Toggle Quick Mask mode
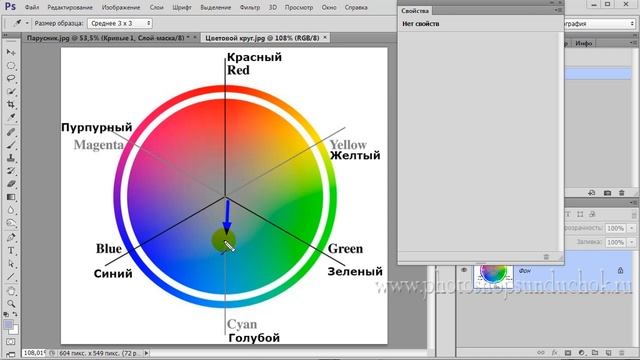The image size is (640, 360). (11, 341)
